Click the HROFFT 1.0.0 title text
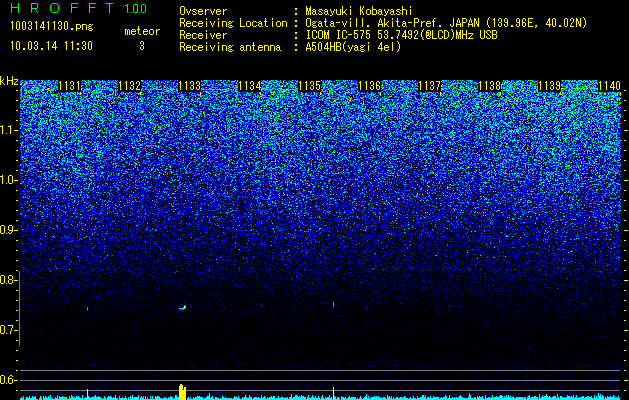 coord(79,8)
